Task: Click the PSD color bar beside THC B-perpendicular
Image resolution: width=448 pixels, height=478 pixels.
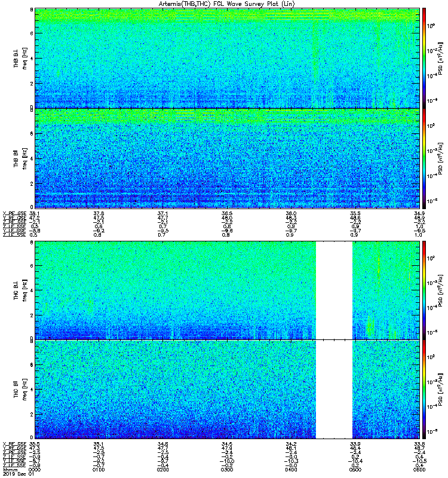Action: [424, 290]
